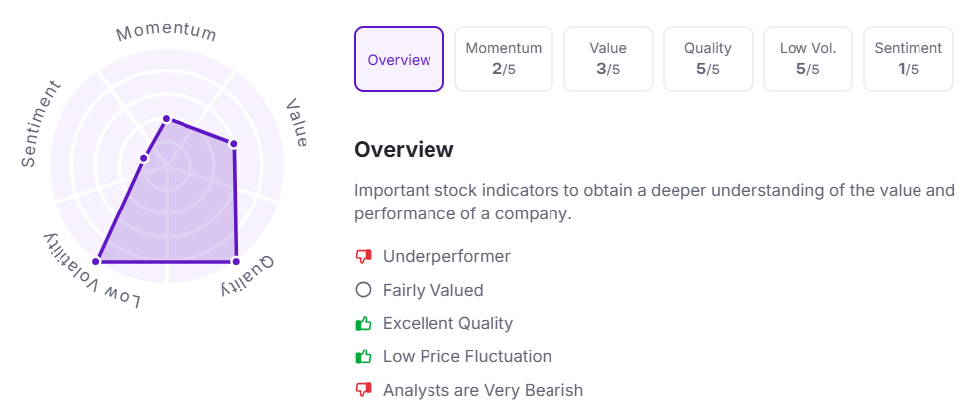Image resolution: width=980 pixels, height=420 pixels.
Task: Click the Value data point on radar
Action: click(234, 144)
